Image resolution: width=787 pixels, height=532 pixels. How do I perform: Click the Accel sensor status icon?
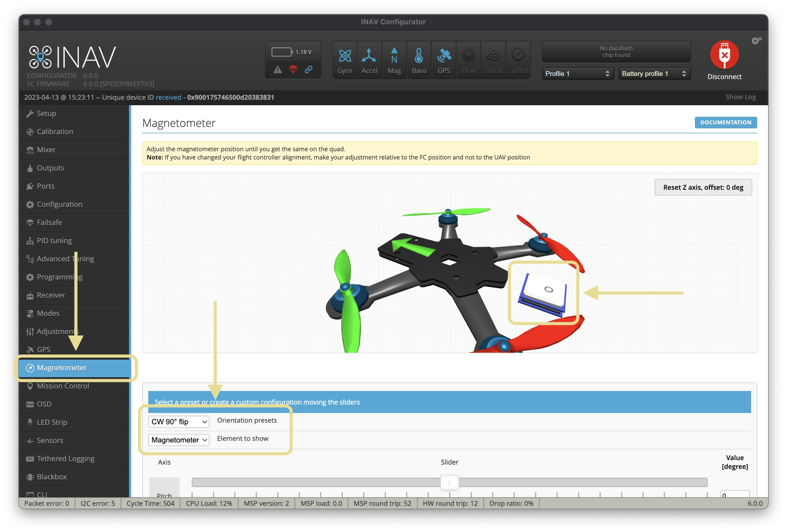(369, 61)
